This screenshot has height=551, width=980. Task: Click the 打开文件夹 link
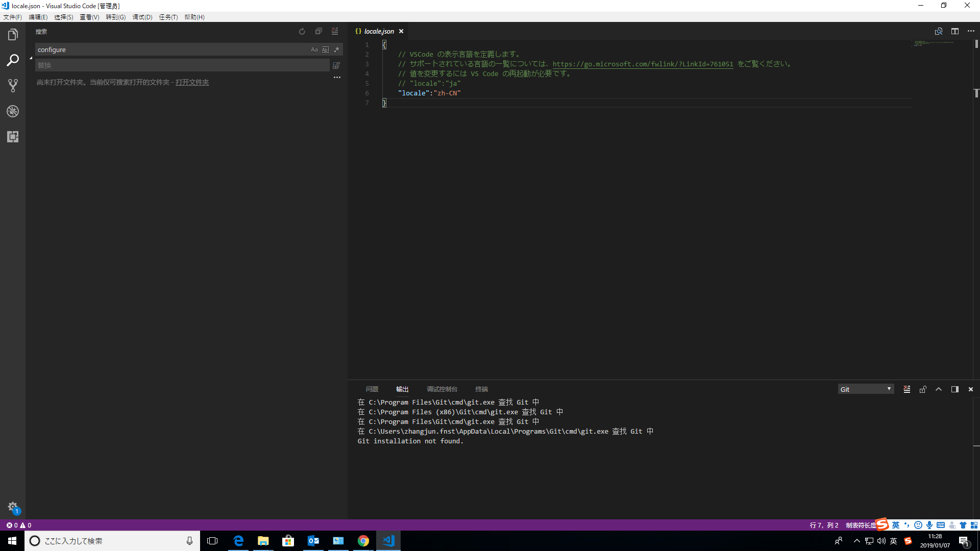(x=192, y=82)
